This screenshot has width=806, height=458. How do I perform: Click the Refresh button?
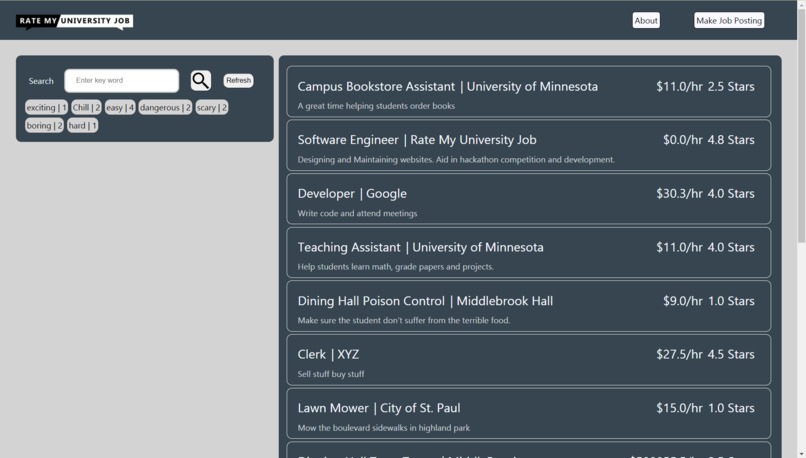coord(239,80)
